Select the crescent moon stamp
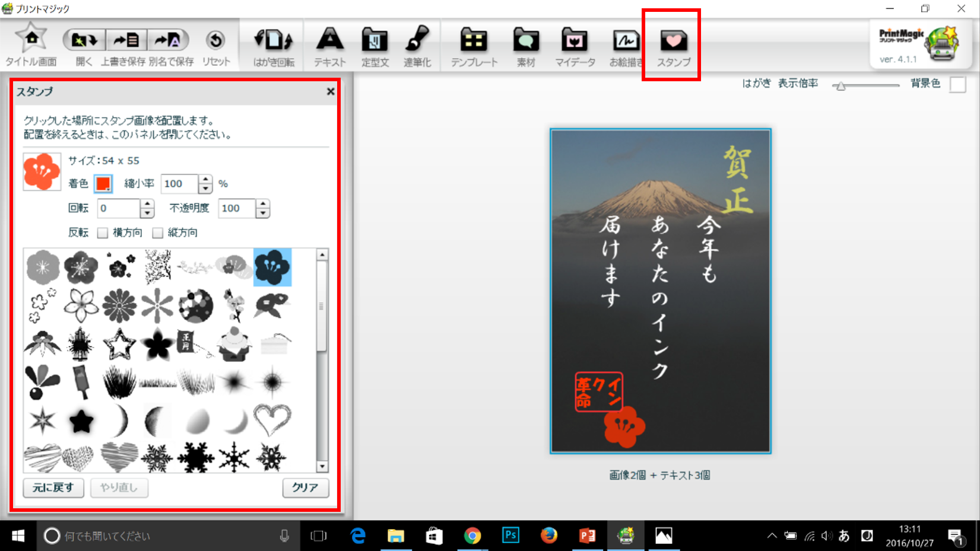Image resolution: width=980 pixels, height=551 pixels. [120, 421]
